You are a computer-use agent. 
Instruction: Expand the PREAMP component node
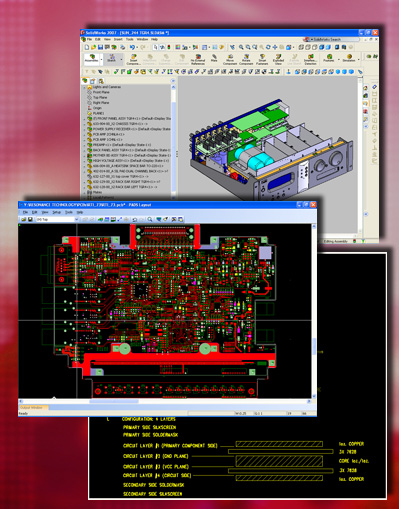[84, 145]
